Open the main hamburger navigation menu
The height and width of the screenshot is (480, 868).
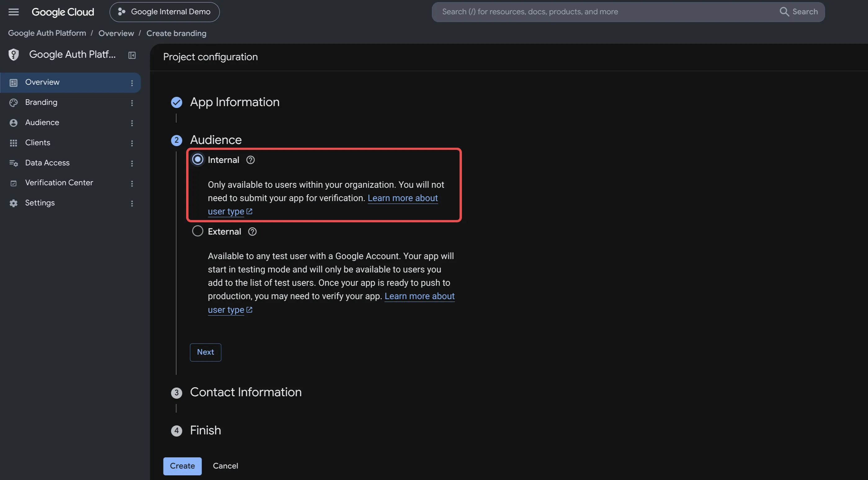point(13,12)
